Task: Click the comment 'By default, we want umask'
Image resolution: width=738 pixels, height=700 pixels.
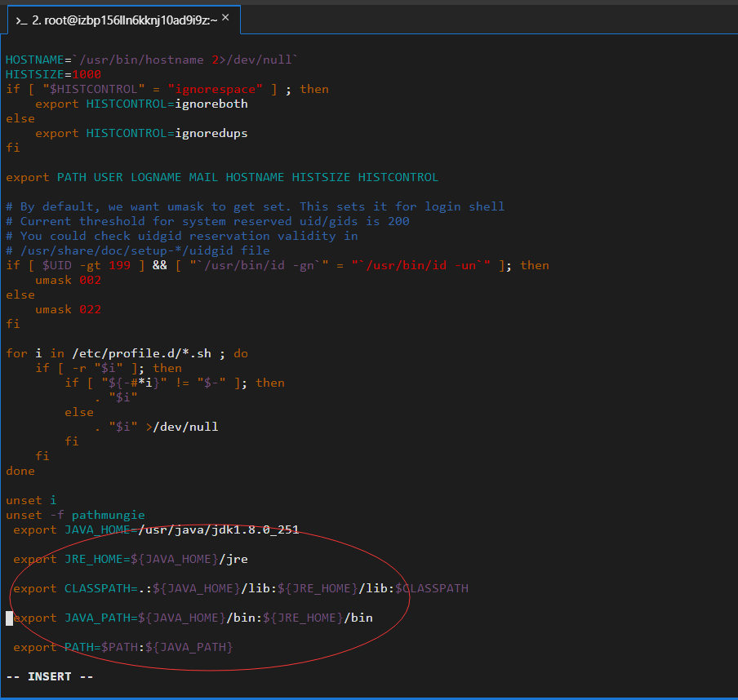Action: coord(255,206)
